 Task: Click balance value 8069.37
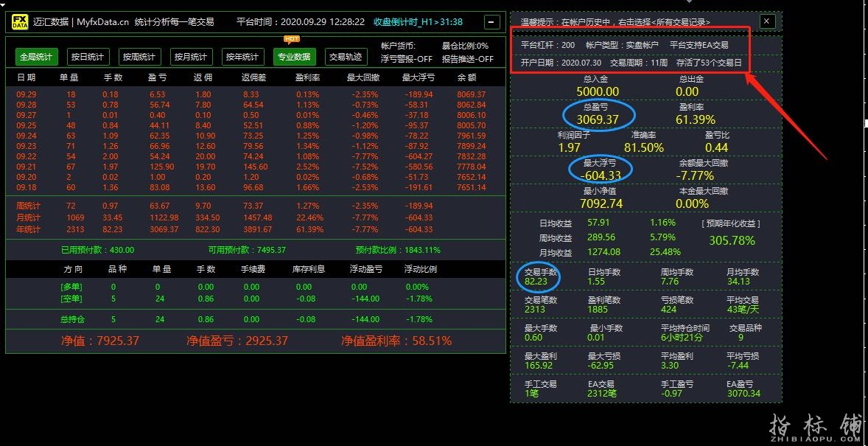[471, 95]
